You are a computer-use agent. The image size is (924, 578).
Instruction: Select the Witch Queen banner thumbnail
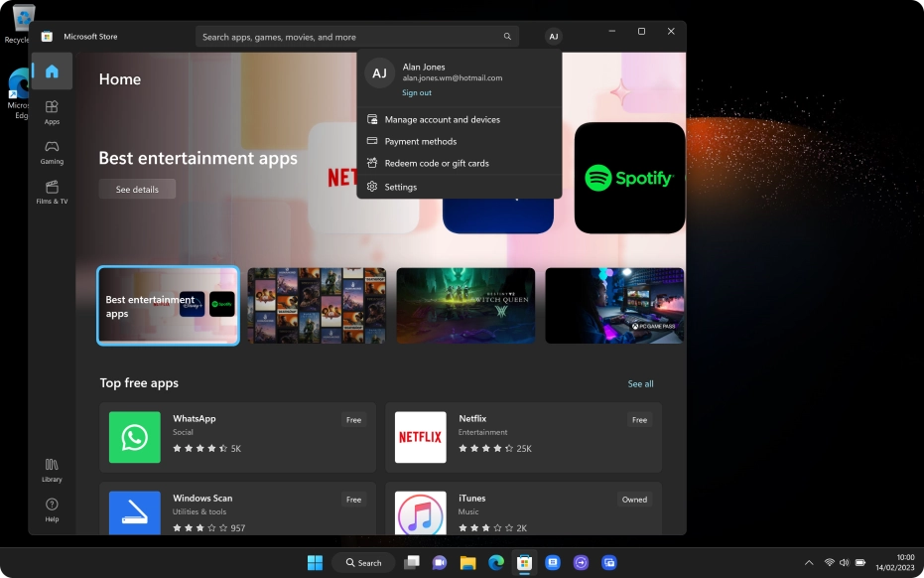click(x=465, y=306)
